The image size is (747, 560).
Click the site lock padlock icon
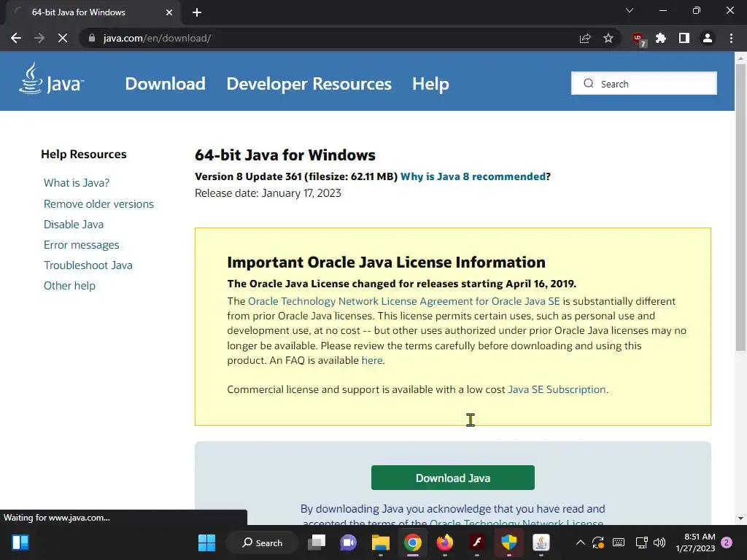(x=92, y=38)
